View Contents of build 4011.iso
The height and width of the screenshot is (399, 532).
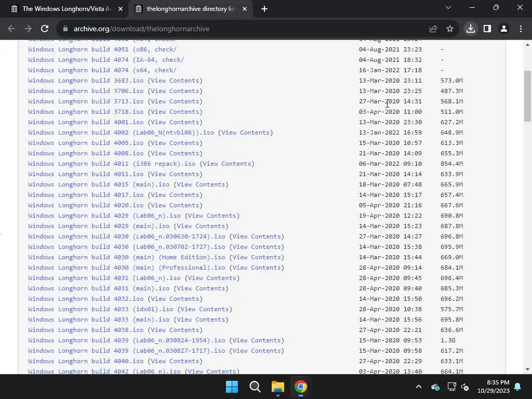pos(175,174)
